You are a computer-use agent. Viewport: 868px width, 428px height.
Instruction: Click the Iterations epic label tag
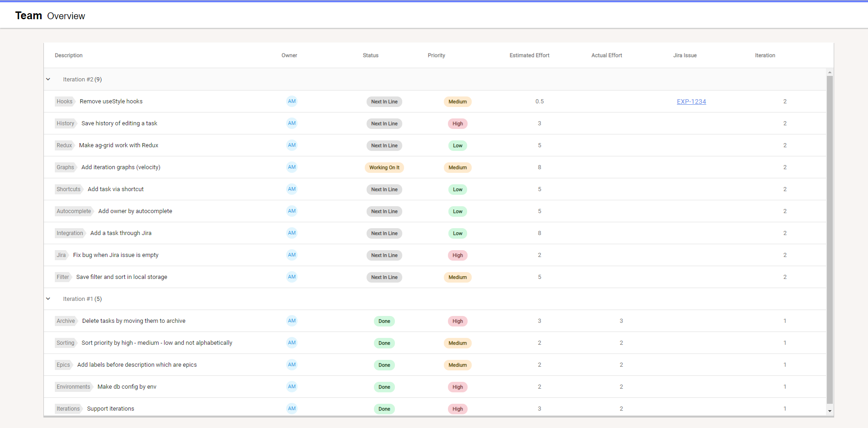(x=69, y=409)
